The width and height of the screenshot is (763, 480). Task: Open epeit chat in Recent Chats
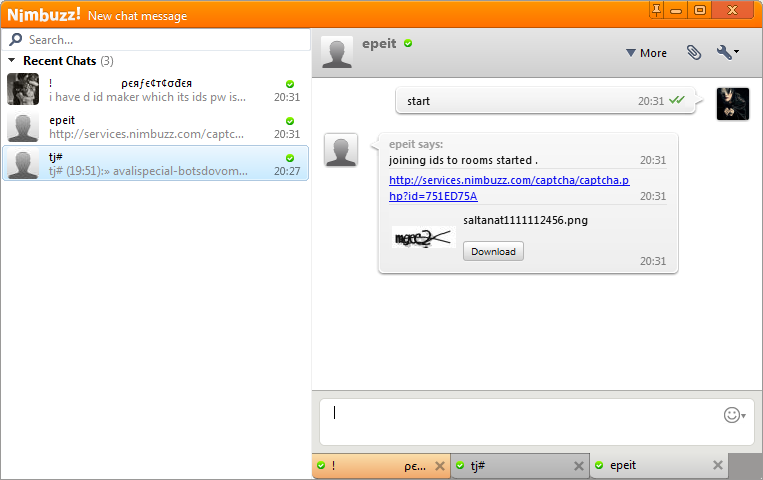point(155,127)
